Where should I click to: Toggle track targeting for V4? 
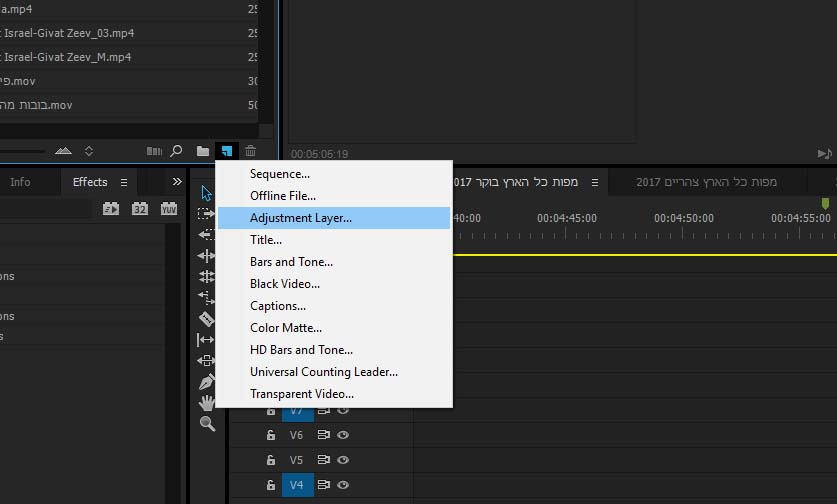(297, 485)
